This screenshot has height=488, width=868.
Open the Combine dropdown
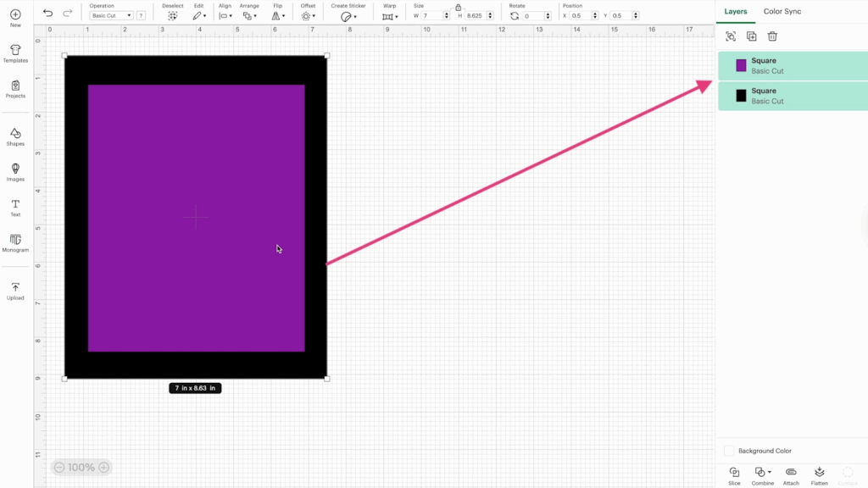click(763, 475)
